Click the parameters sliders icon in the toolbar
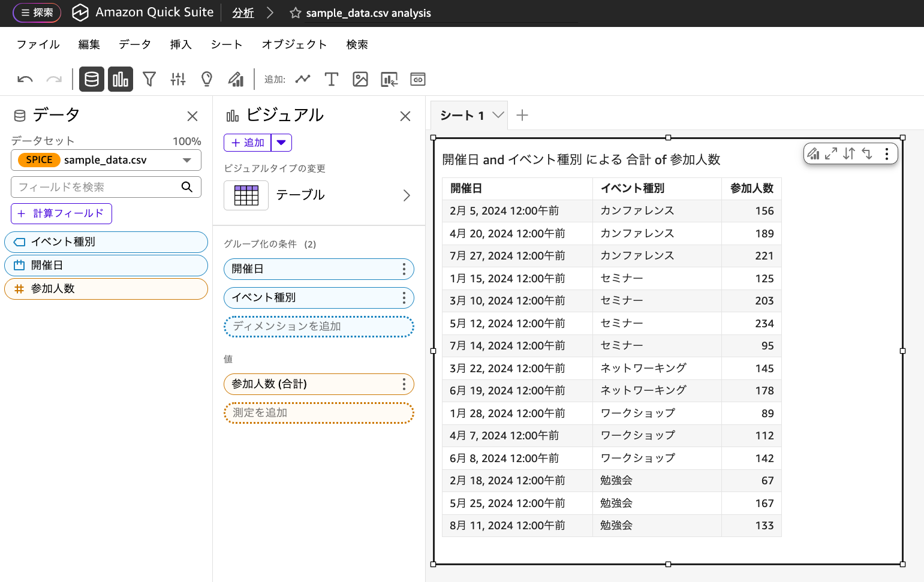This screenshot has width=924, height=582. click(177, 79)
